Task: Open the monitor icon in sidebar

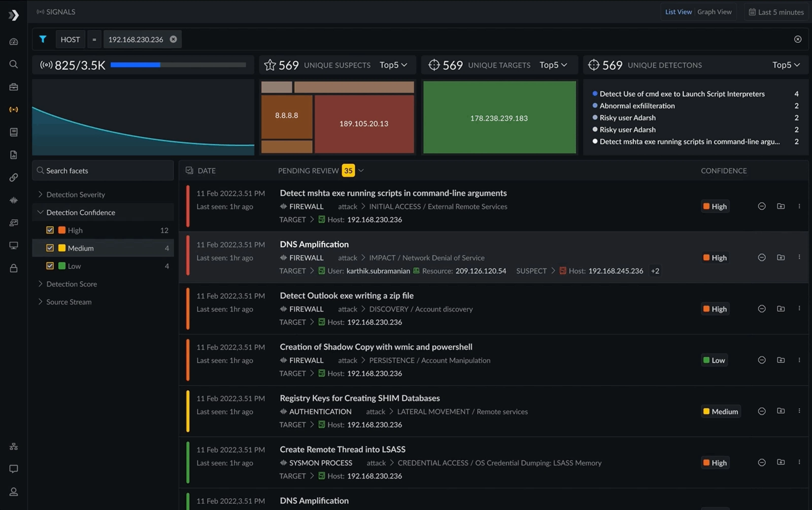Action: pyautogui.click(x=13, y=245)
